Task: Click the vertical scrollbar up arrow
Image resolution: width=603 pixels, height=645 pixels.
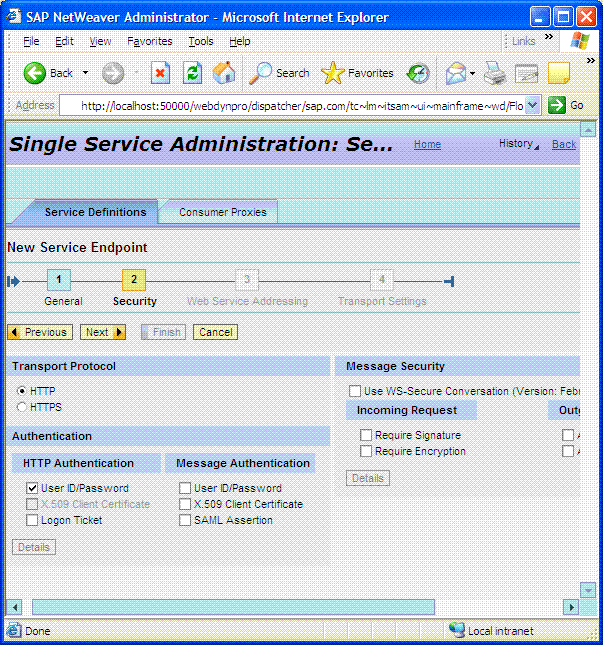Action: coord(588,130)
